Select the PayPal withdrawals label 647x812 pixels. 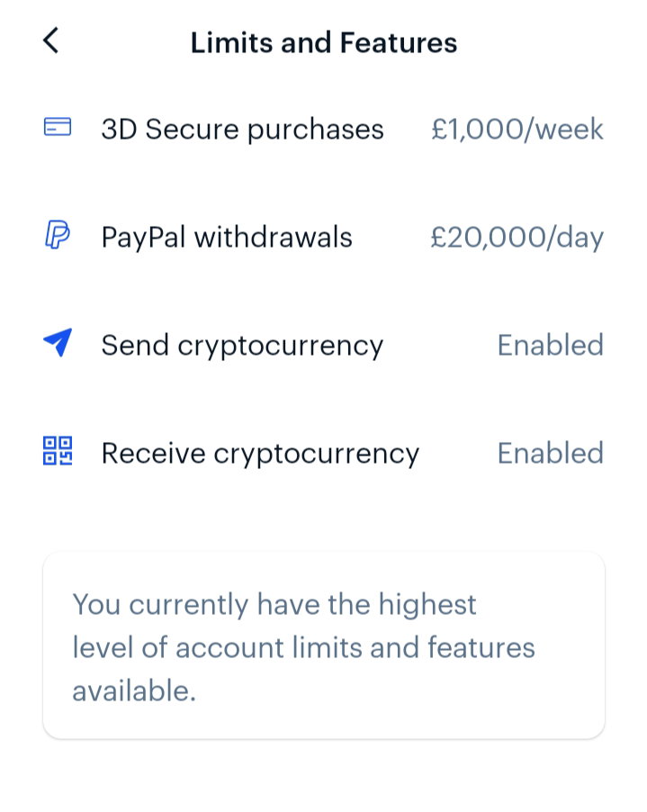[x=227, y=238]
